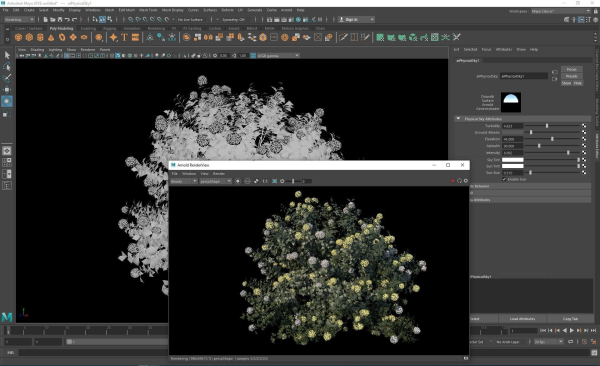Click the polygon Type (T) tool icon

tap(124, 38)
